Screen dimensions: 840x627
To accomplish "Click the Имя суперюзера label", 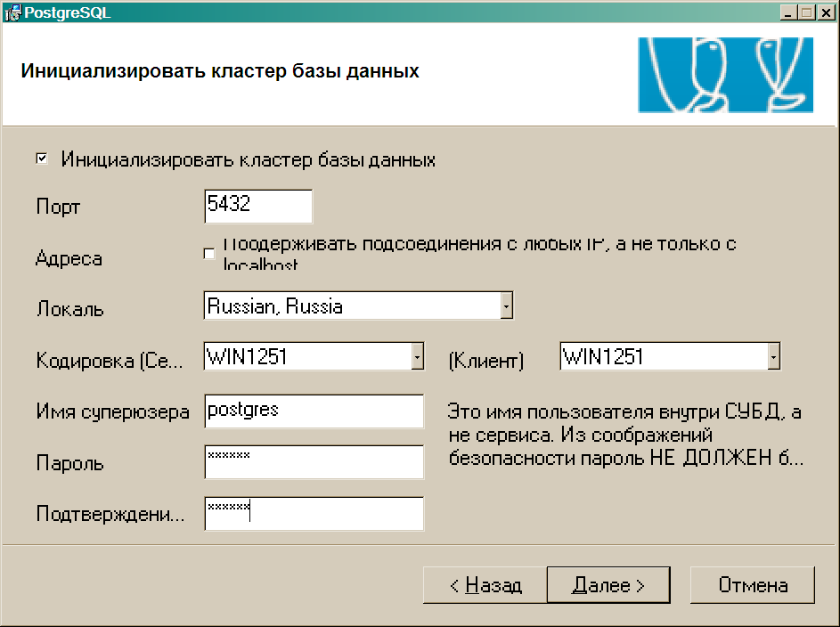I will 112,411.
